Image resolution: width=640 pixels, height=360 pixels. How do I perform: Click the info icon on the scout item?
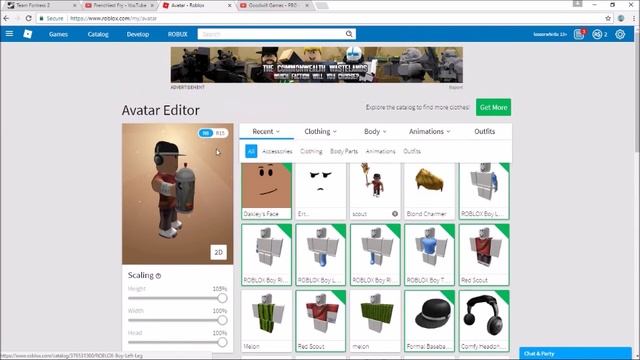(x=395, y=214)
